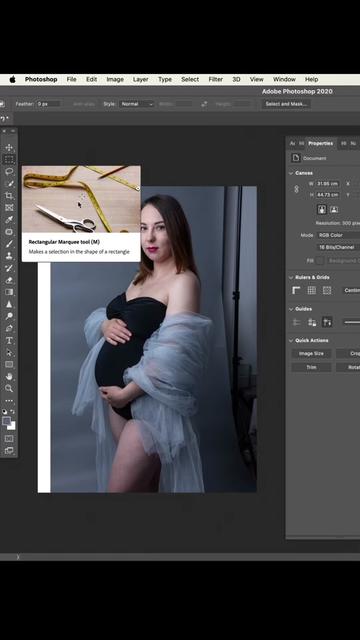
Task: Collapse the Canvas section
Action: [x=291, y=173]
